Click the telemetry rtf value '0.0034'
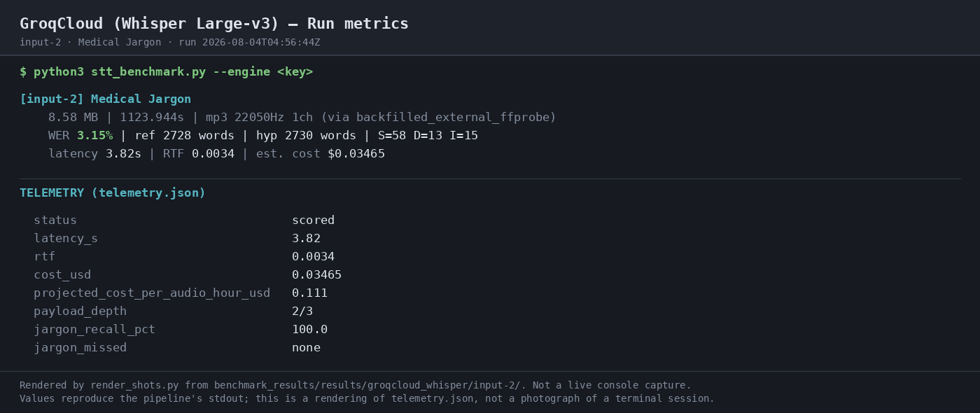980x413 pixels. pyautogui.click(x=313, y=257)
